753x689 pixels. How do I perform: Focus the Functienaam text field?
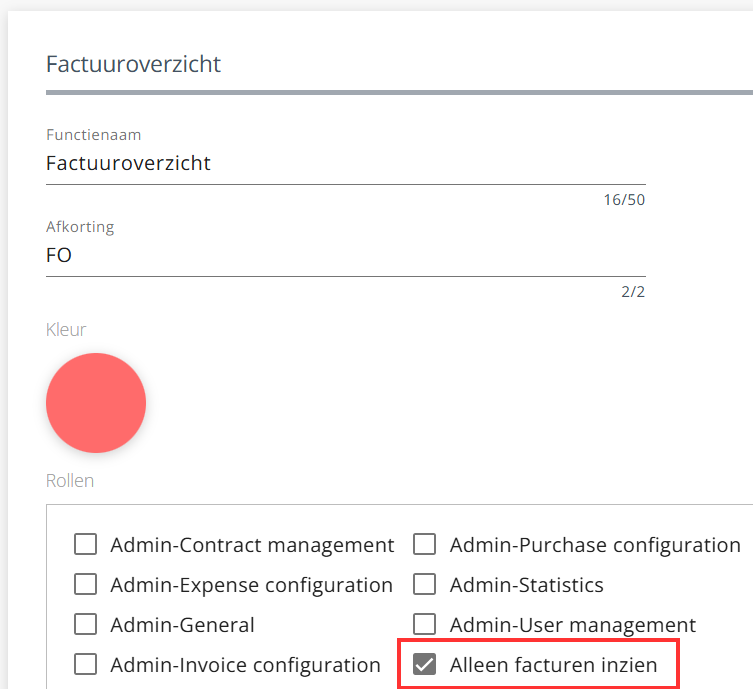(345, 164)
